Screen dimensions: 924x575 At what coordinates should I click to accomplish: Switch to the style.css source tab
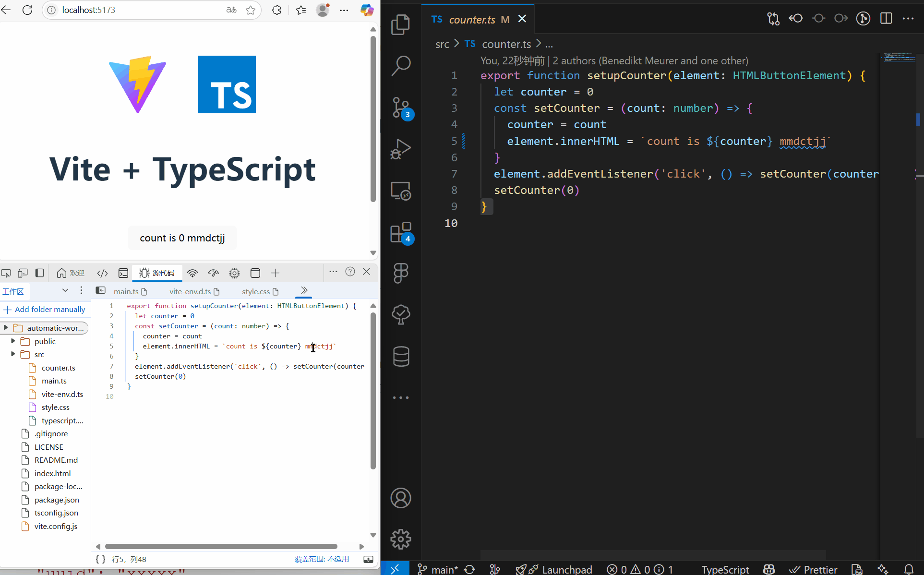260,292
